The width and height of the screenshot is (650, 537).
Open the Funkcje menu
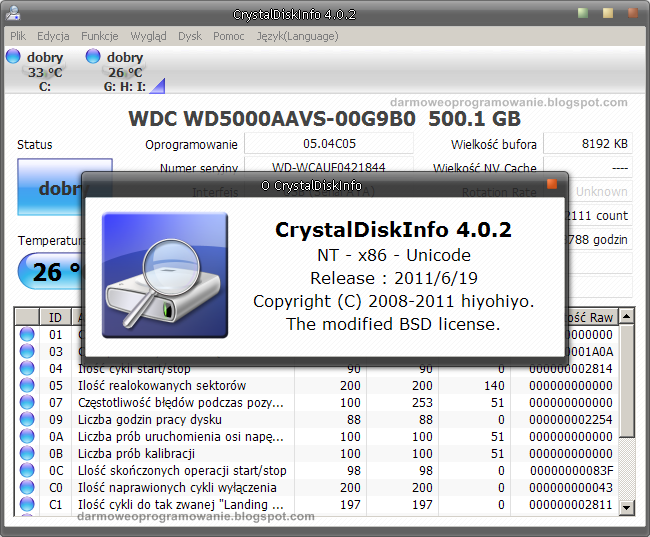pyautogui.click(x=99, y=36)
